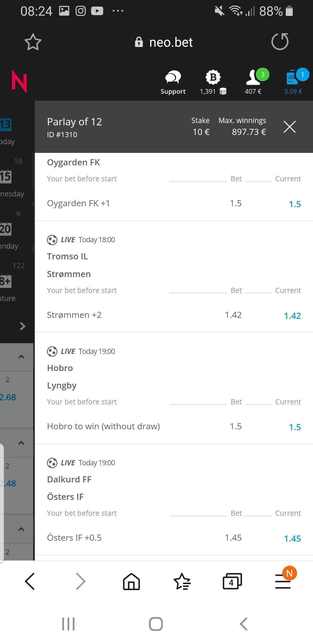Expand sidebar with right chevron arrow
This screenshot has width=313, height=644.
pos(22,326)
